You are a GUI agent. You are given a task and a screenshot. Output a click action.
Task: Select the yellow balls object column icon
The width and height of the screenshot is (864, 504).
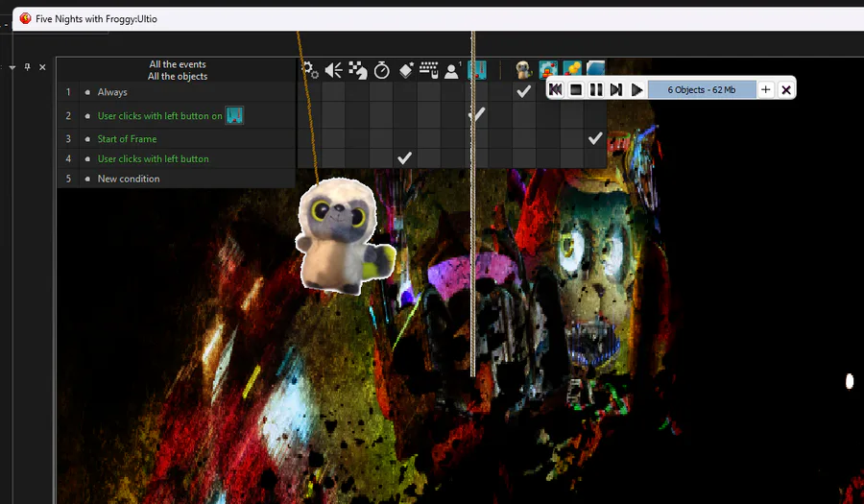click(572, 70)
